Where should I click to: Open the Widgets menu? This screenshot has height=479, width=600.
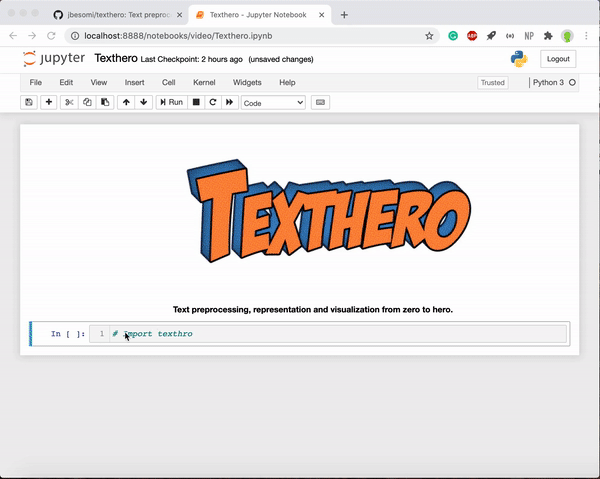click(x=247, y=82)
